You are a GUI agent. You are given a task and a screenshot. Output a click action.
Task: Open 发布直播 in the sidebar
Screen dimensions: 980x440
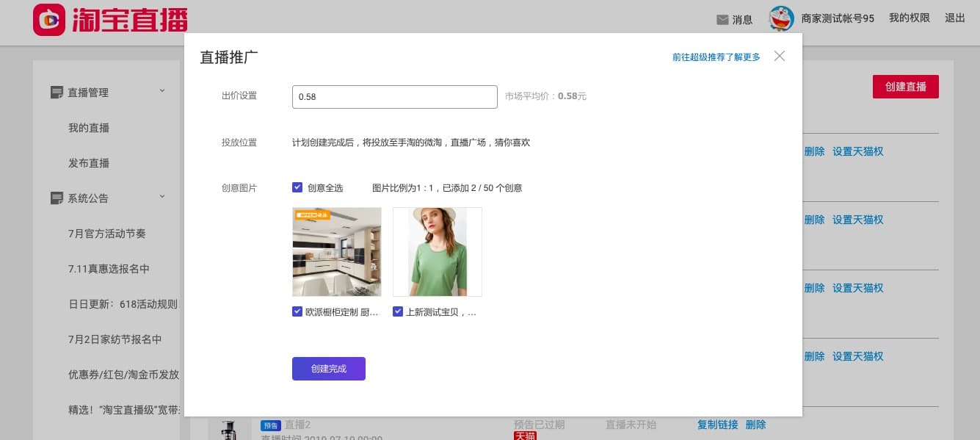click(x=89, y=163)
